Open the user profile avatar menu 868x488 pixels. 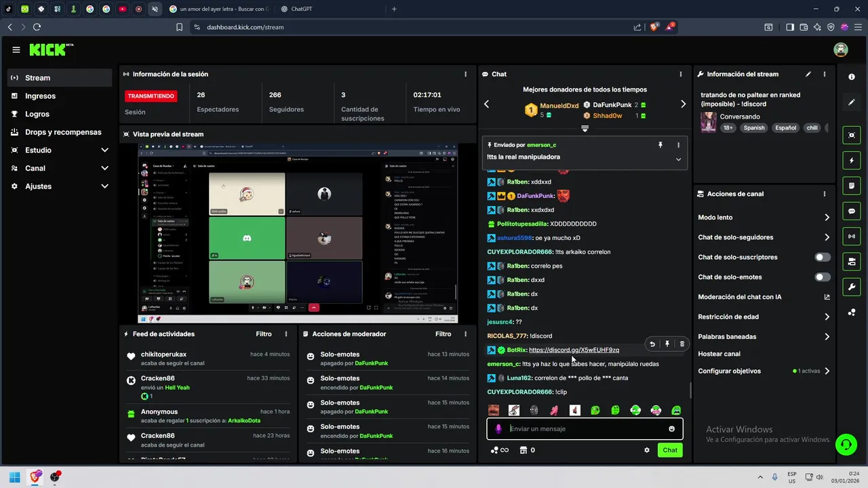click(x=841, y=49)
